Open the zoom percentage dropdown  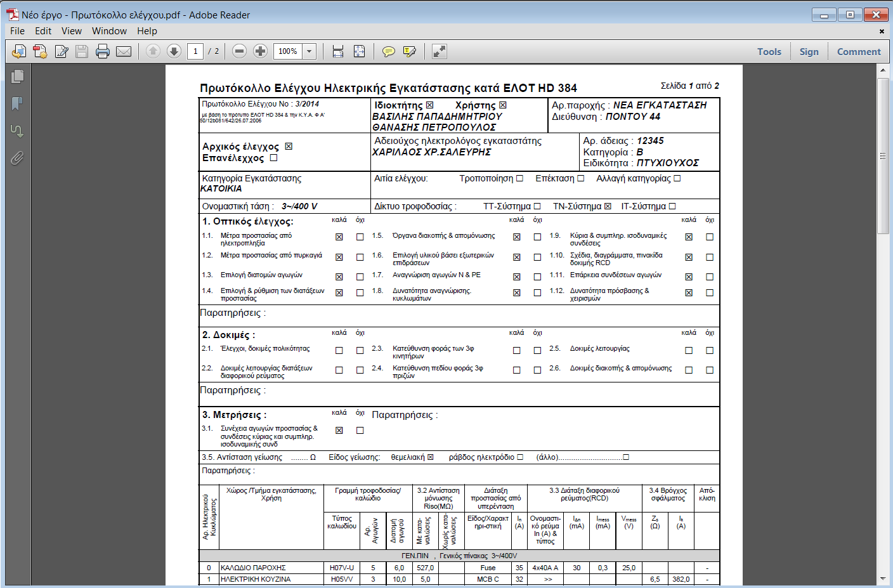tap(310, 51)
